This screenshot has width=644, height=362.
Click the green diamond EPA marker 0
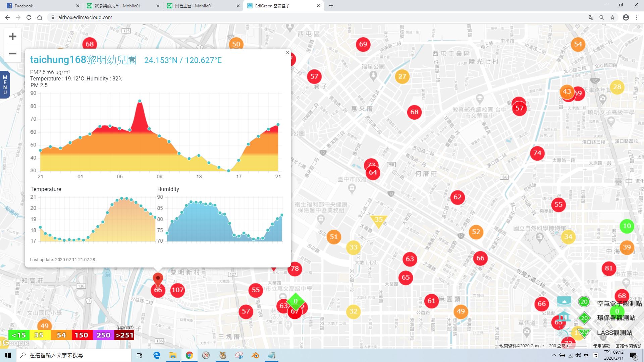pos(296,301)
